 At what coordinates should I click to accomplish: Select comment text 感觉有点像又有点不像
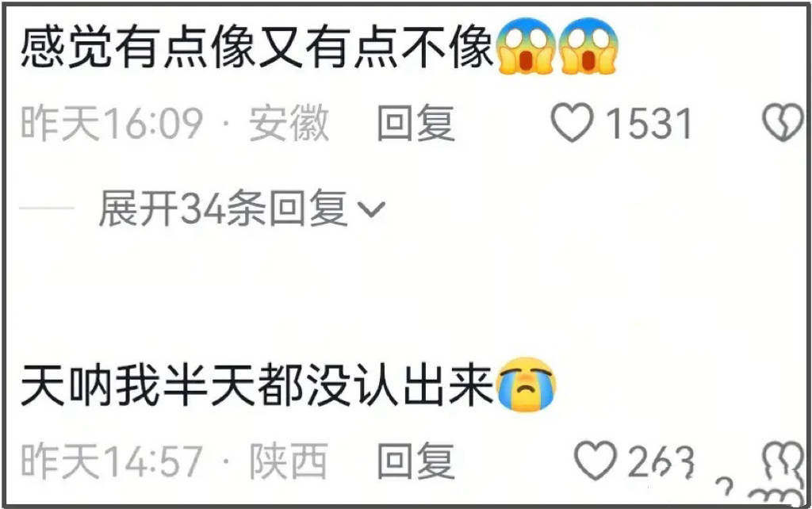pyautogui.click(x=257, y=47)
